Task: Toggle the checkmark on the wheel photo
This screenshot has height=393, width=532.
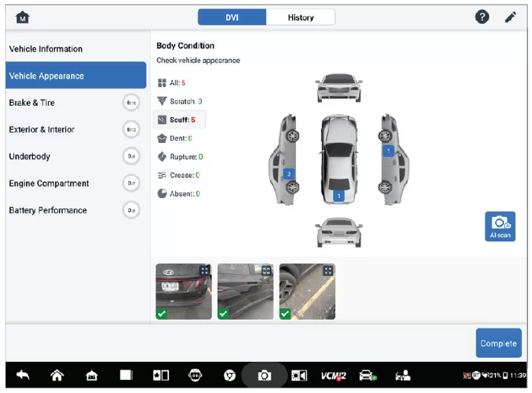Action: 285,314
